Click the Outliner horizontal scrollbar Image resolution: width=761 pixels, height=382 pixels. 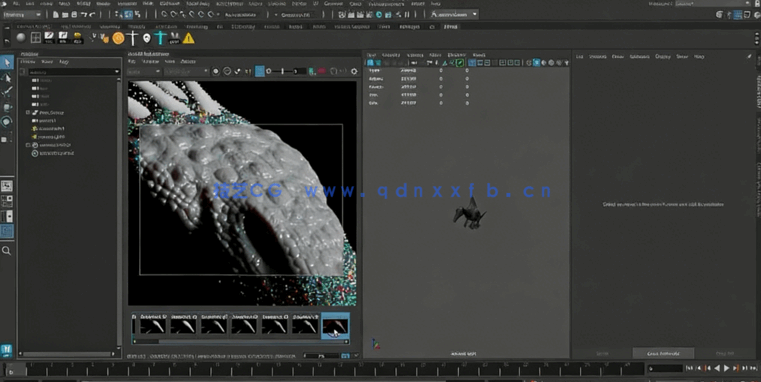[67, 354]
